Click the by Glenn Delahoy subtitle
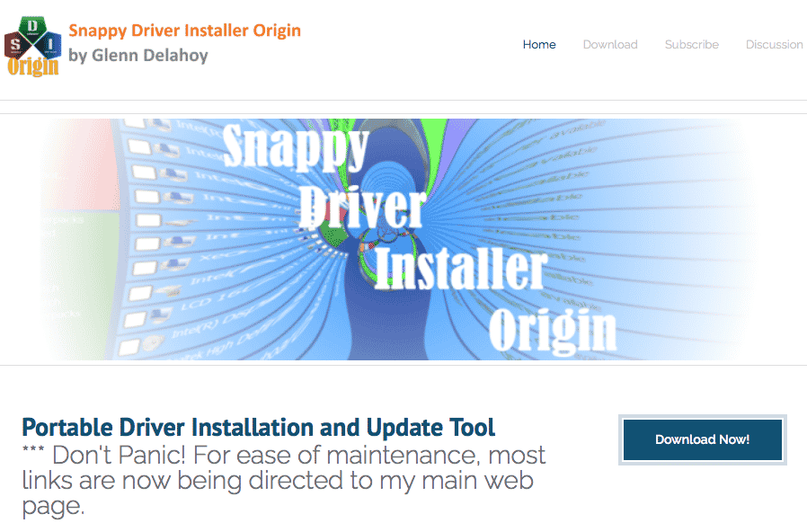 (x=137, y=55)
